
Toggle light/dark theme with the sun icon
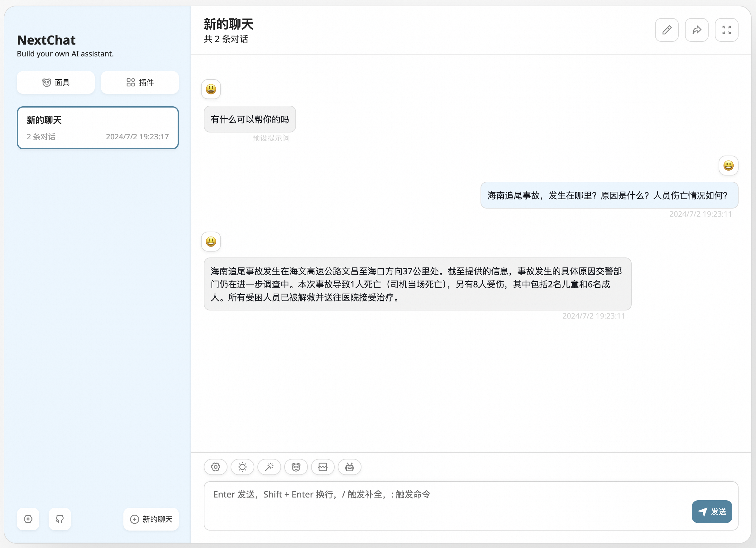[x=242, y=467]
